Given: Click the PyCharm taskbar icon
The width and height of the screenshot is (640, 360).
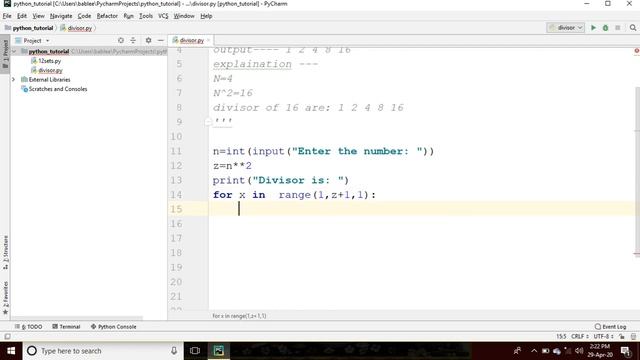Looking at the screenshot, I should click(x=218, y=351).
